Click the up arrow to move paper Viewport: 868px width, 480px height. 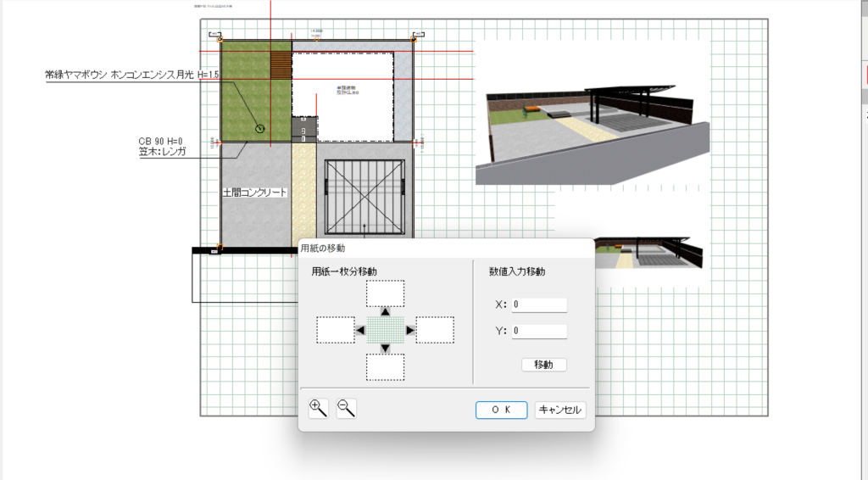[385, 311]
